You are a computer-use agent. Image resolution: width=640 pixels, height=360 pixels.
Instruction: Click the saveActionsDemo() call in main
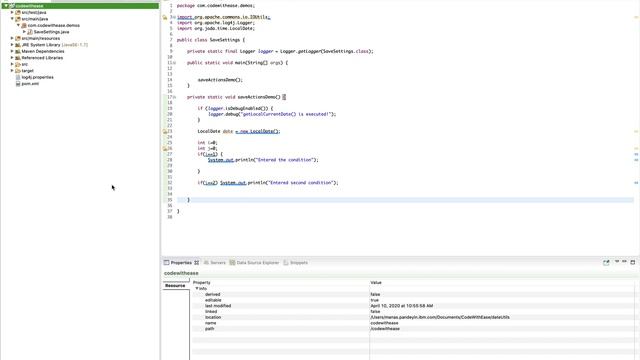220,80
